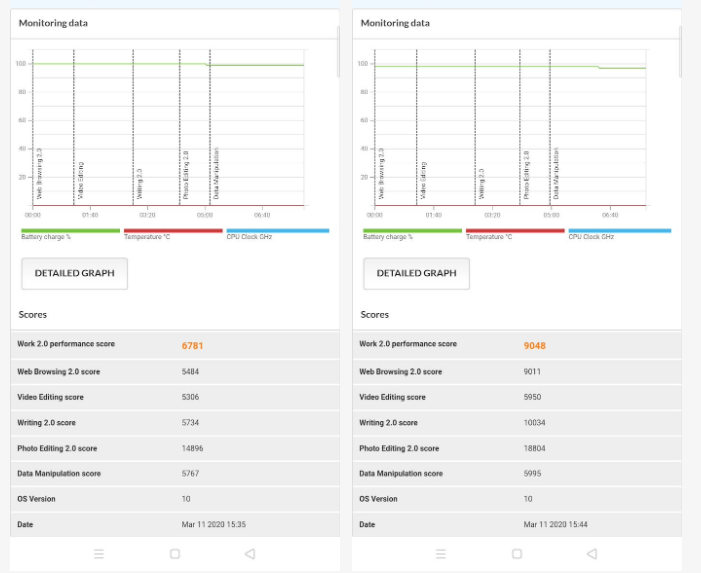Toggle red Temperature legend in left graph
Viewport: 701px width, 573px height.
coord(173,233)
